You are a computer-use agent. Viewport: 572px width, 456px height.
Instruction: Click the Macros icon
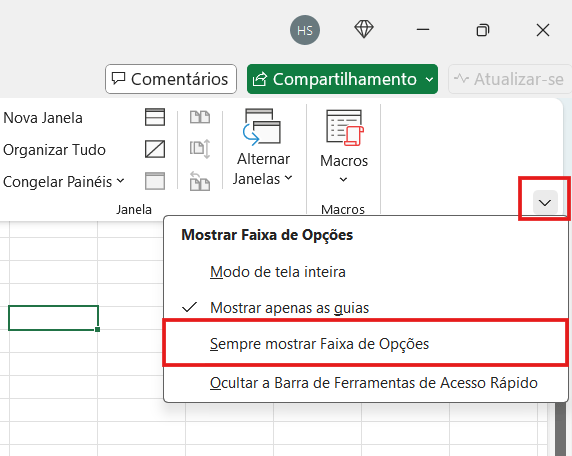[x=344, y=128]
